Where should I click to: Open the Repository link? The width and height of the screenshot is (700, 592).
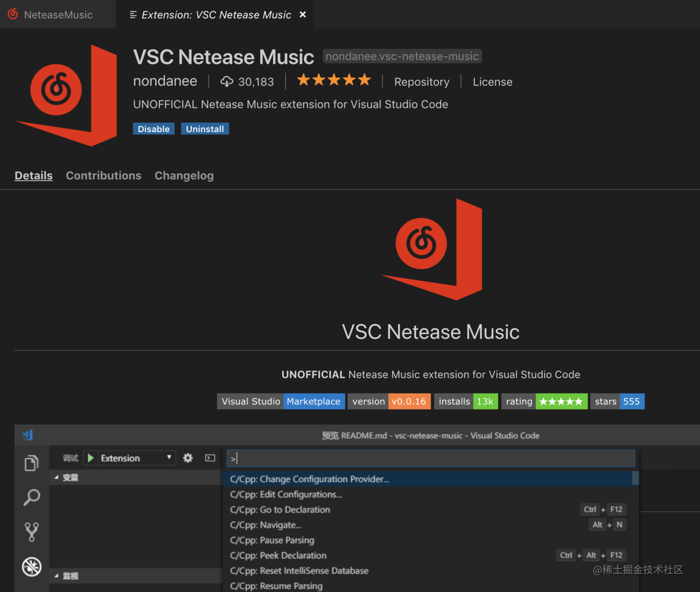[422, 82]
